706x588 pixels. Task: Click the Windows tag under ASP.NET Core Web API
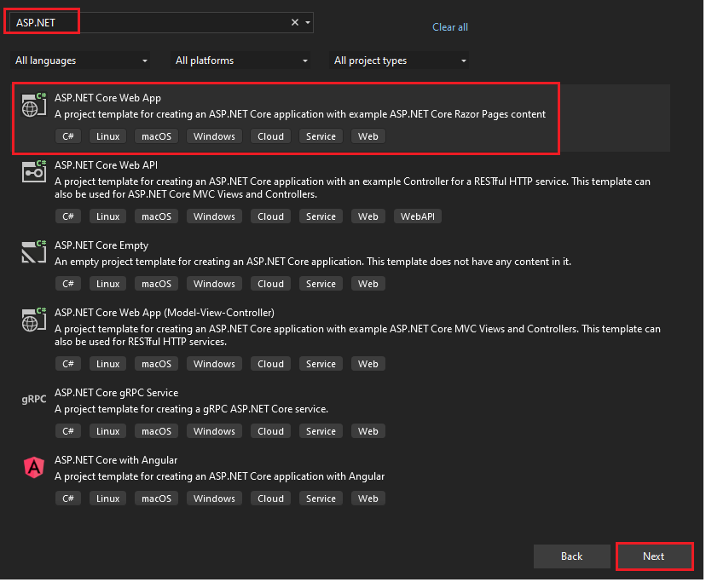tap(215, 216)
